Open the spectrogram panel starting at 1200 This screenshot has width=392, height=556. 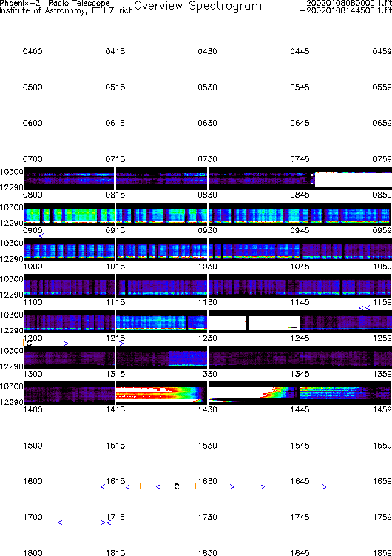point(69,357)
